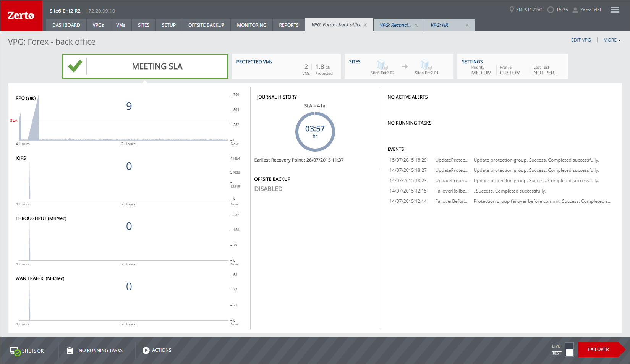Click the red SLA marker on RPO graph
630x364 pixels.
pos(14,121)
